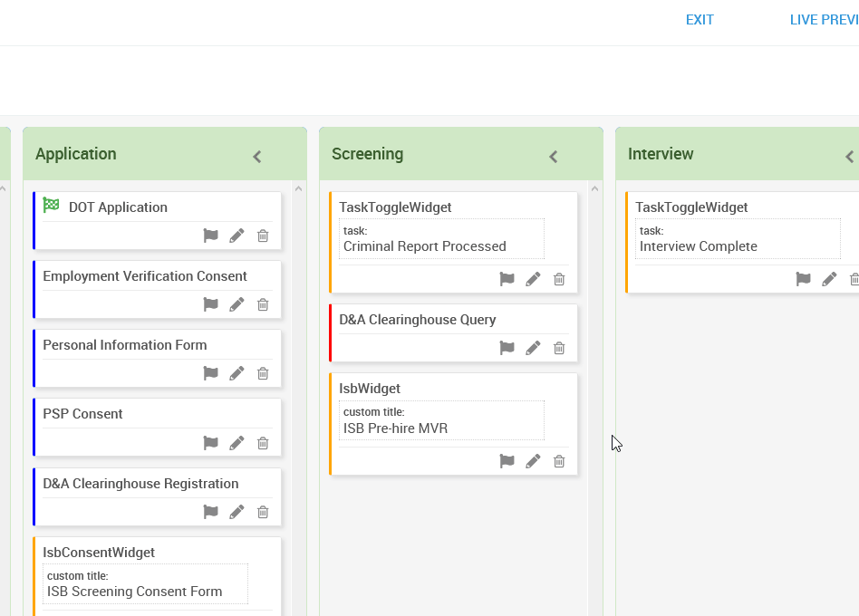Toggle the flag on DOT Application card

210,236
